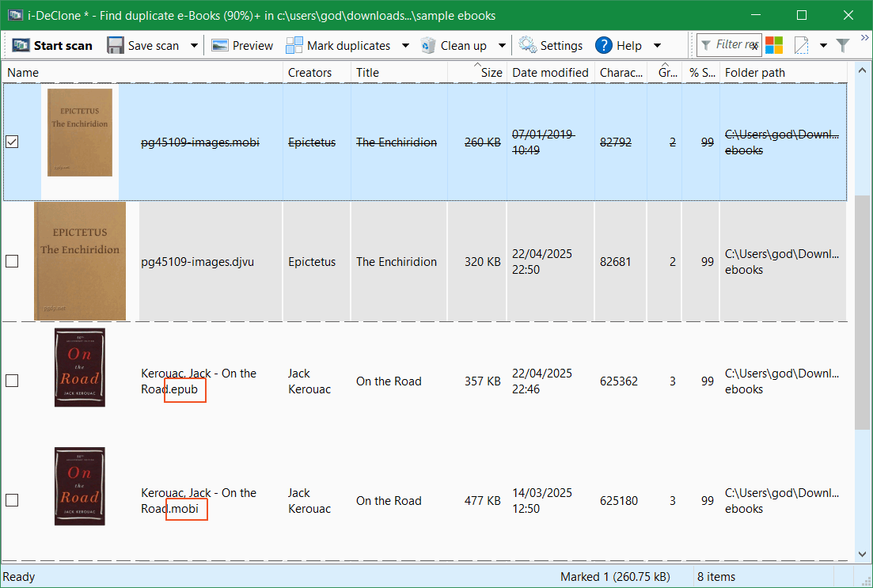Click the Clean up label
This screenshot has height=588, width=873.
tap(463, 46)
